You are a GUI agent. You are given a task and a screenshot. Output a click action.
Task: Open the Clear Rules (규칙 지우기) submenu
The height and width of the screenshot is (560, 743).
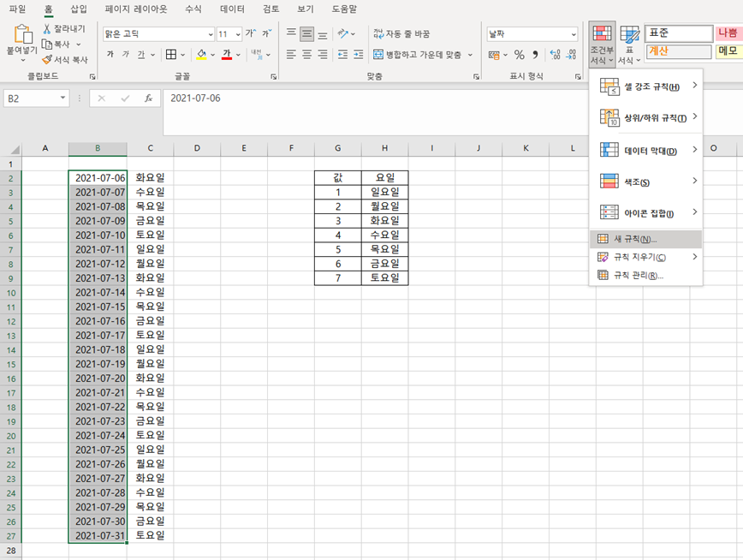(646, 257)
